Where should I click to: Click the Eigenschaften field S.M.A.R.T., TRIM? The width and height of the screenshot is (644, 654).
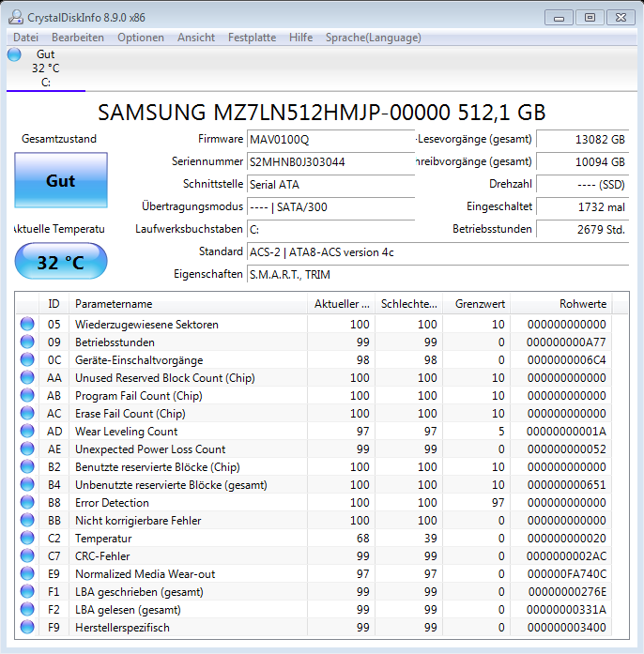437,274
